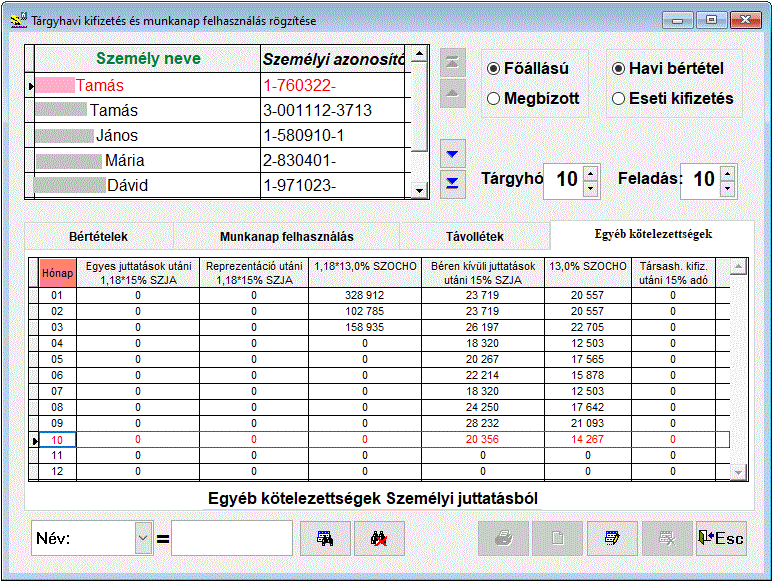Increase the Feladás value

pos(728,174)
